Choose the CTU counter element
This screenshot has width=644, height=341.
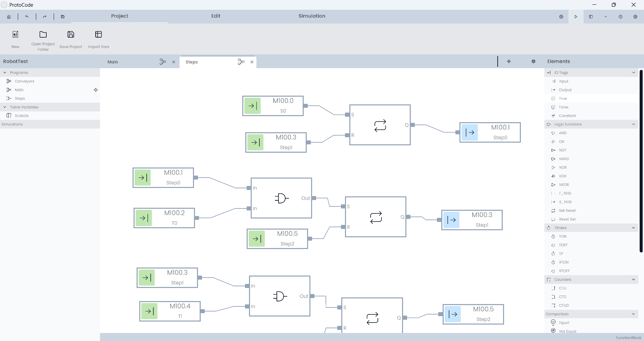click(x=591, y=288)
